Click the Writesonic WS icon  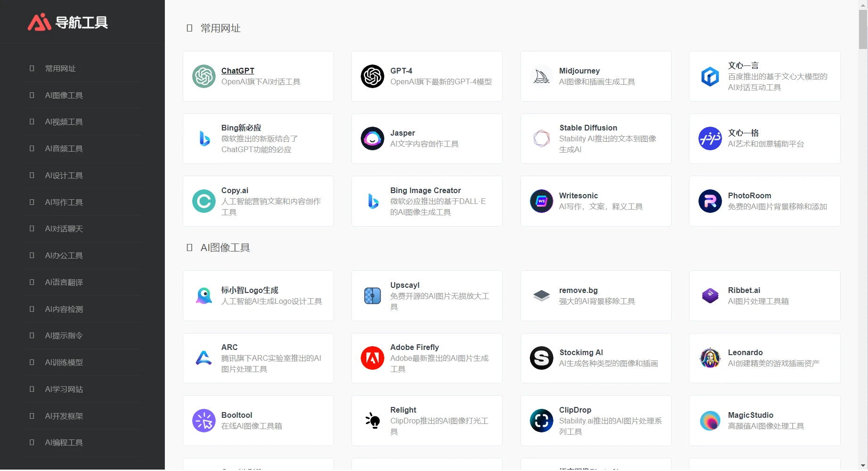point(542,201)
